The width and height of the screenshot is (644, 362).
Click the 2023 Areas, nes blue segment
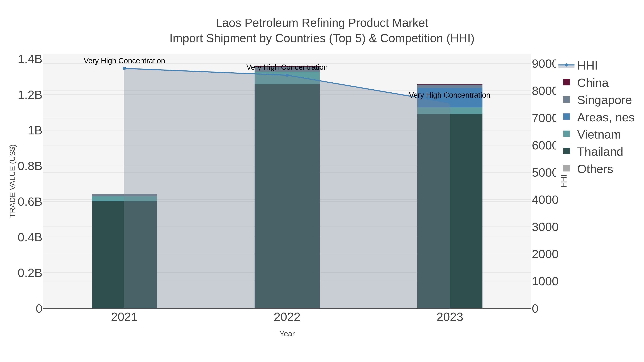tap(450, 98)
